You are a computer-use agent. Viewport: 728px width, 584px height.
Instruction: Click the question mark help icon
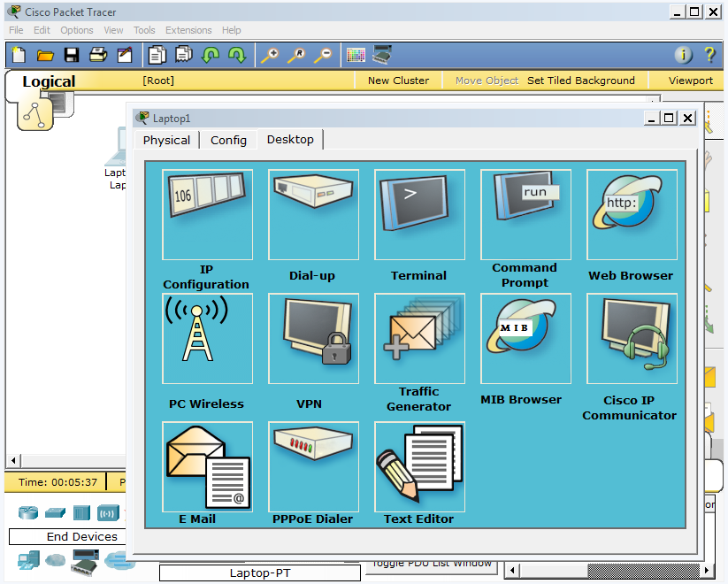[x=709, y=55]
